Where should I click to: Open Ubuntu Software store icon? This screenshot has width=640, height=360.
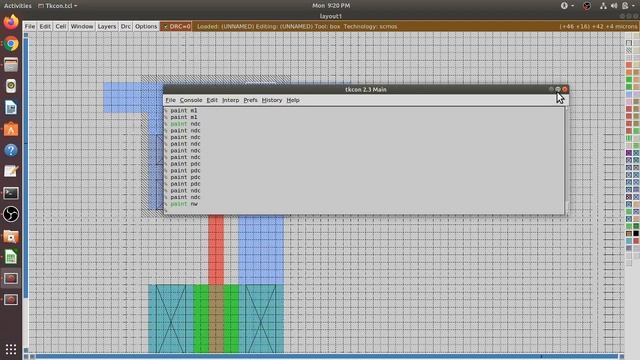tap(11, 129)
